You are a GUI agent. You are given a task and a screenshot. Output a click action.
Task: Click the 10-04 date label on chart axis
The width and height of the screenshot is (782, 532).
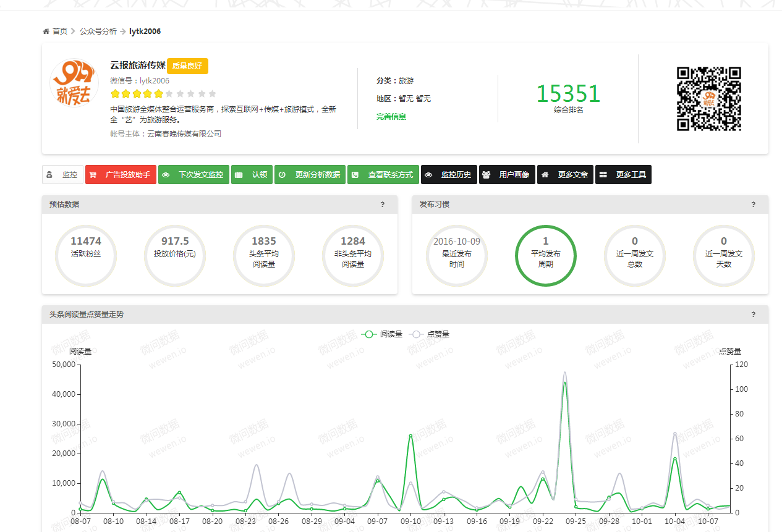coord(675,521)
